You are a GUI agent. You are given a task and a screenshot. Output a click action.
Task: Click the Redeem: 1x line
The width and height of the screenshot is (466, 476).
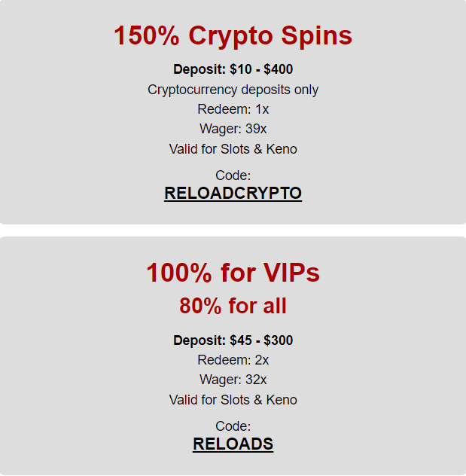233,109
